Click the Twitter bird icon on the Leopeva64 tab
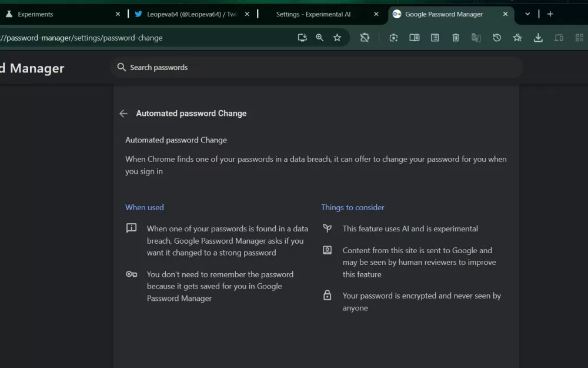 (138, 14)
